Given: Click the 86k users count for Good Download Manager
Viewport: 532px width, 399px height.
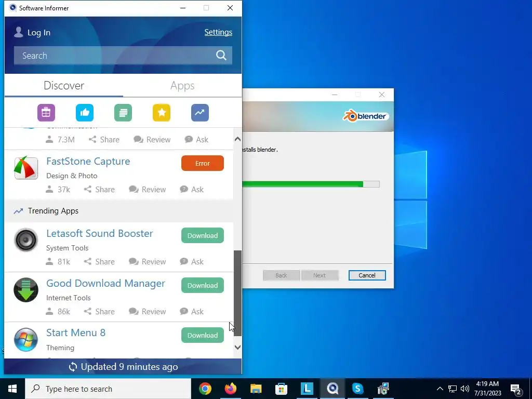Looking at the screenshot, I should 58,312.
